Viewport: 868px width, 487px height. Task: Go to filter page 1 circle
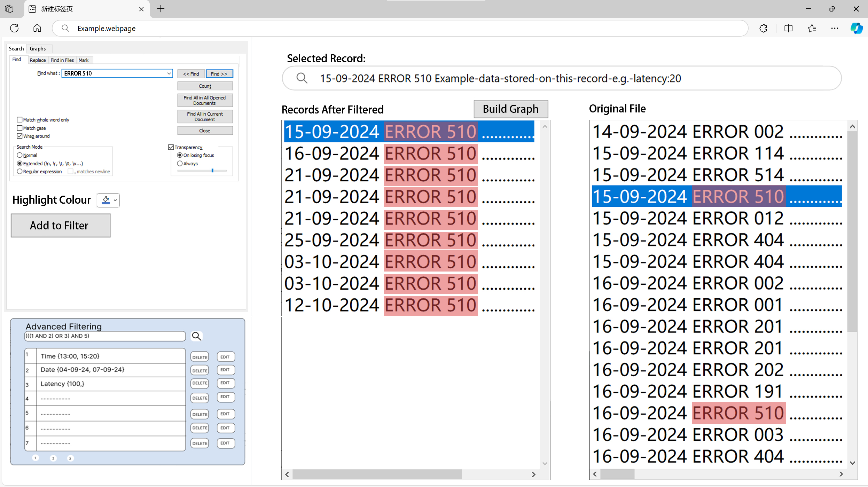tap(35, 458)
